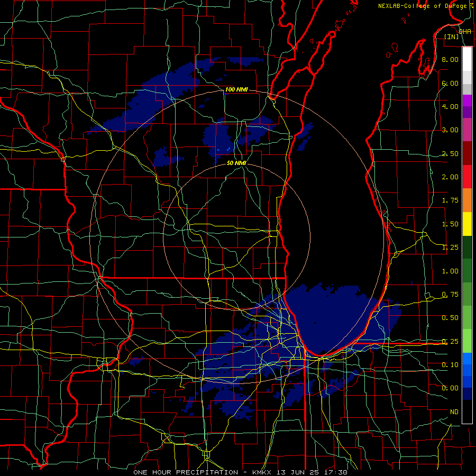Click the 0.00 value on precipitation scale
The height and width of the screenshot is (476, 476).
coord(450,388)
